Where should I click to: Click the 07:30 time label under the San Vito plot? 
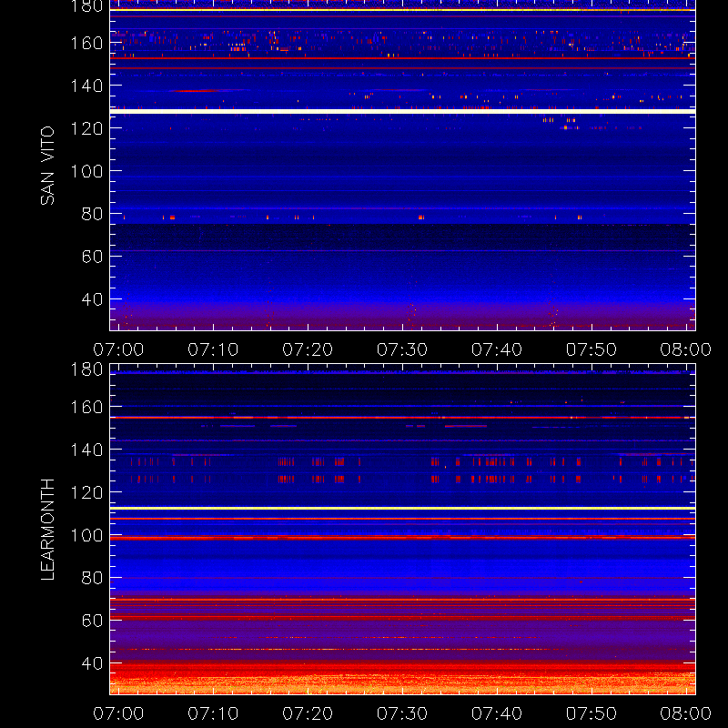(x=402, y=349)
